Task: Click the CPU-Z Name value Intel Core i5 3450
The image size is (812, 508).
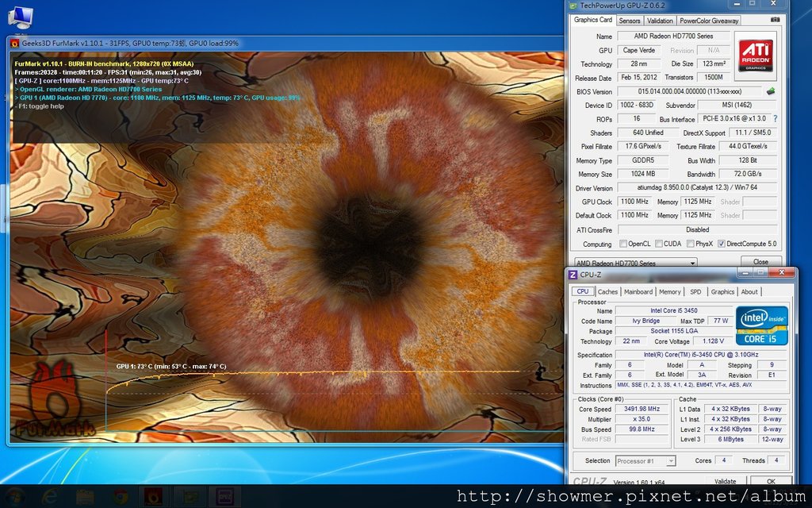Action: point(674,310)
